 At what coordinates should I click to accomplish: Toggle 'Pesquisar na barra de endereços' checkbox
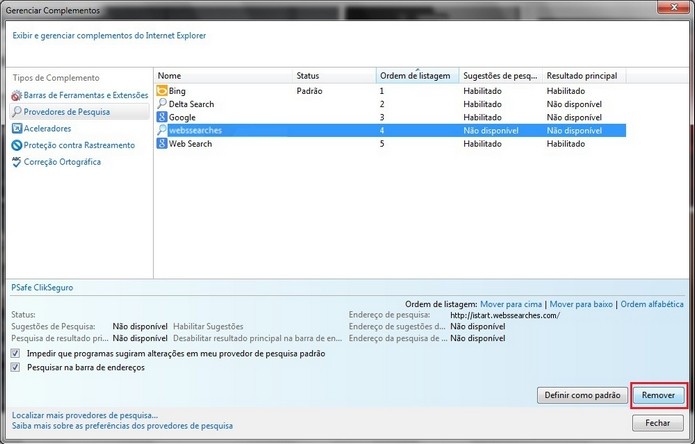pos(16,367)
